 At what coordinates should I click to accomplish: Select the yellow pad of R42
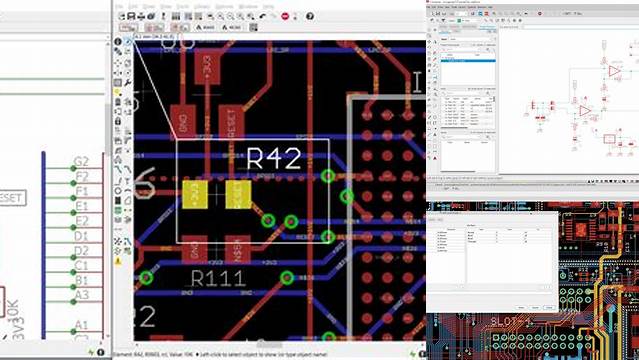(x=195, y=194)
